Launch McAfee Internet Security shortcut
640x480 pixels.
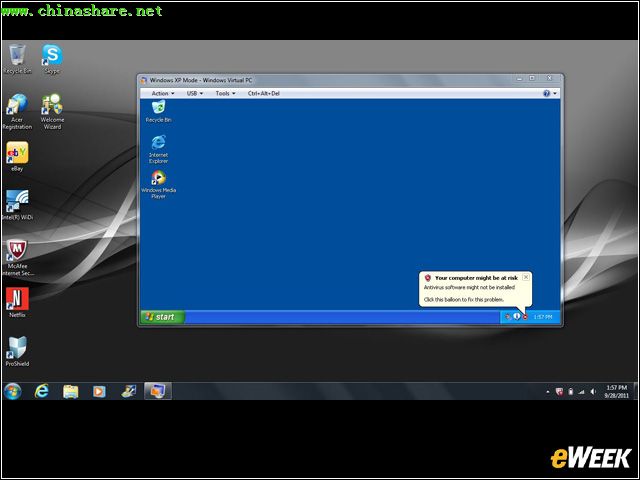coord(17,257)
